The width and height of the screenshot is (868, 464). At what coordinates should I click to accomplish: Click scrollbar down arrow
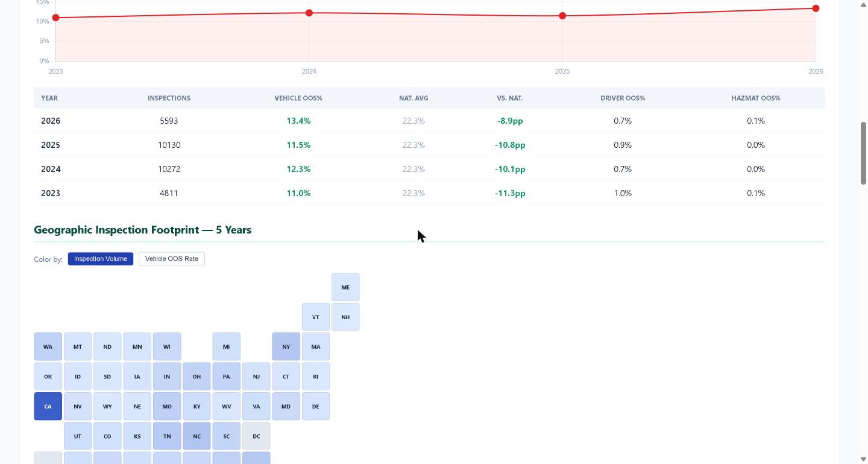click(x=863, y=459)
